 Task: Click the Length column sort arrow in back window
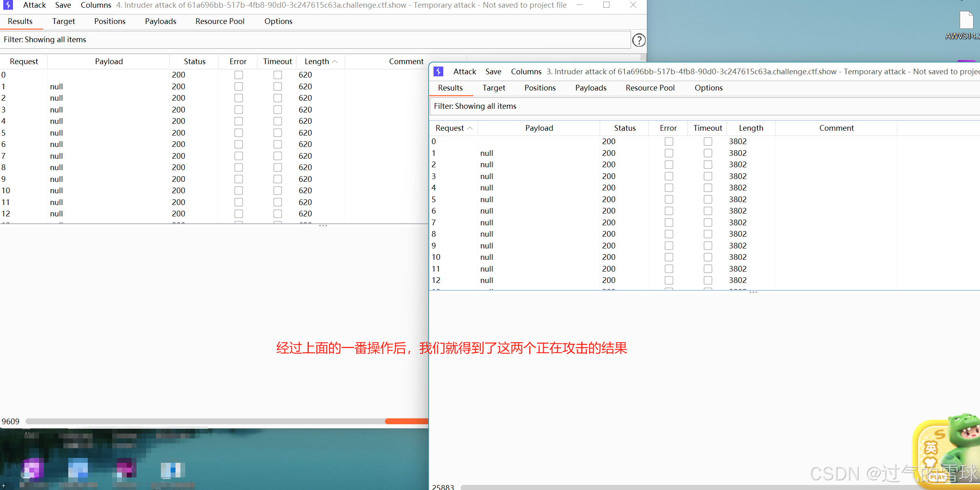click(x=335, y=61)
